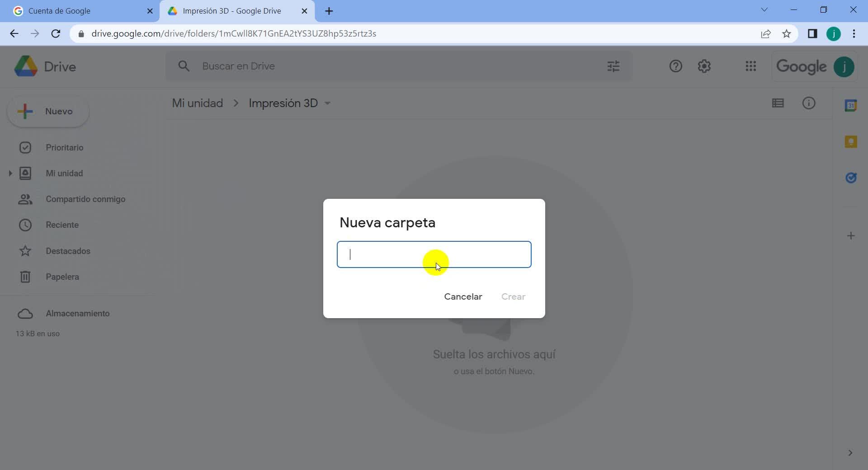
Task: Click the folder name input field
Action: pos(434,254)
